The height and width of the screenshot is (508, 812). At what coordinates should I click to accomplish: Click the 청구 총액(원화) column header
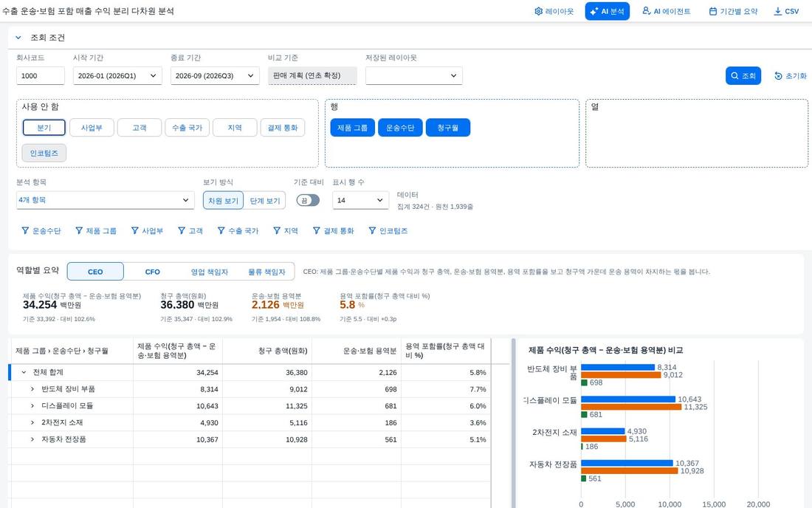point(267,351)
